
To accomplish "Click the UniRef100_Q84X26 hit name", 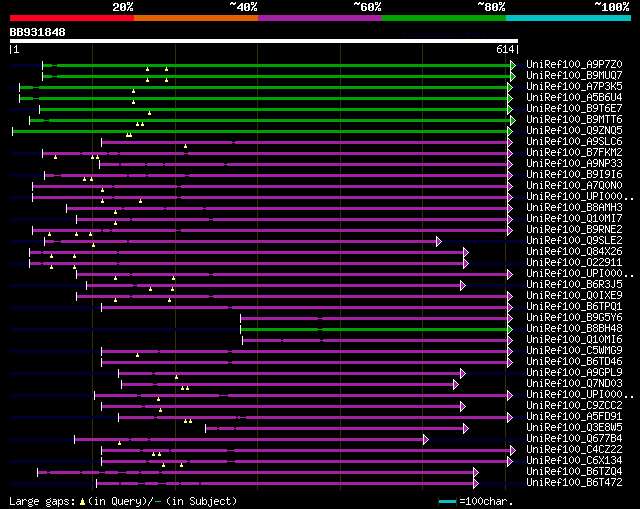I will (574, 252).
